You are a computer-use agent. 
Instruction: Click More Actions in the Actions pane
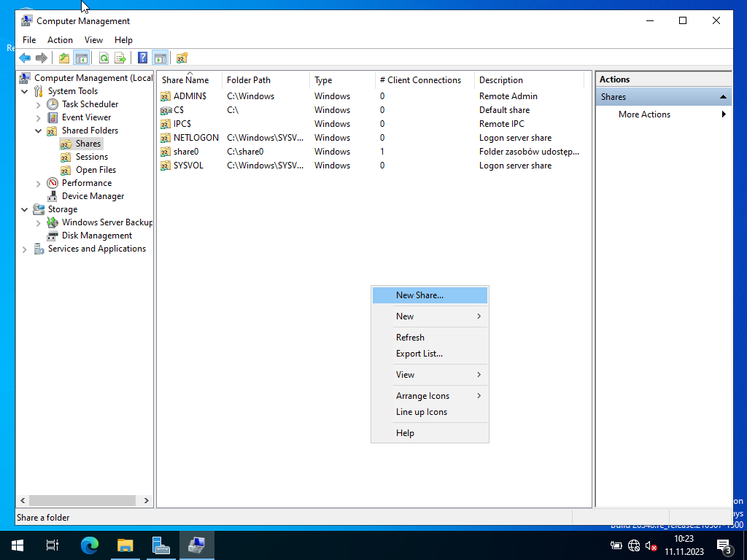[x=644, y=114]
